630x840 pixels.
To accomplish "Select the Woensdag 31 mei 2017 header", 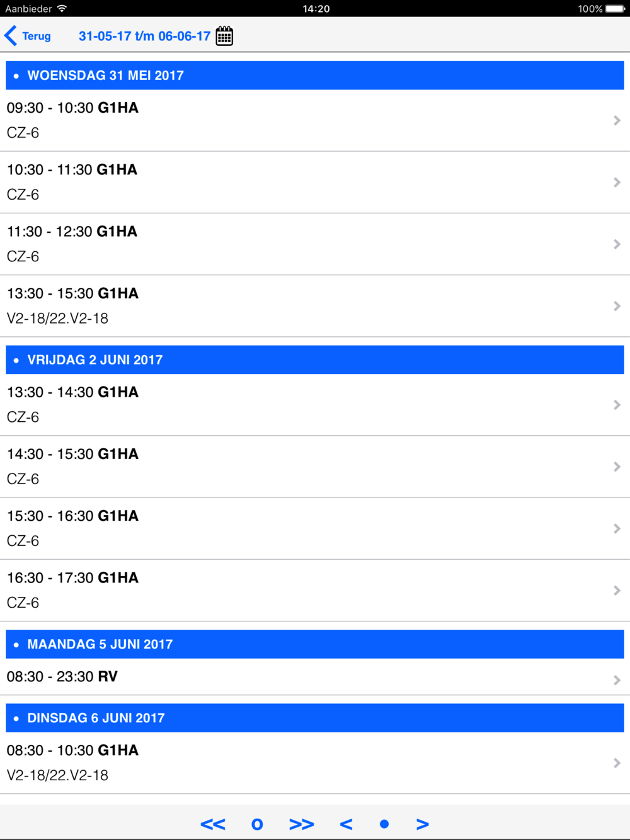I will point(315,76).
